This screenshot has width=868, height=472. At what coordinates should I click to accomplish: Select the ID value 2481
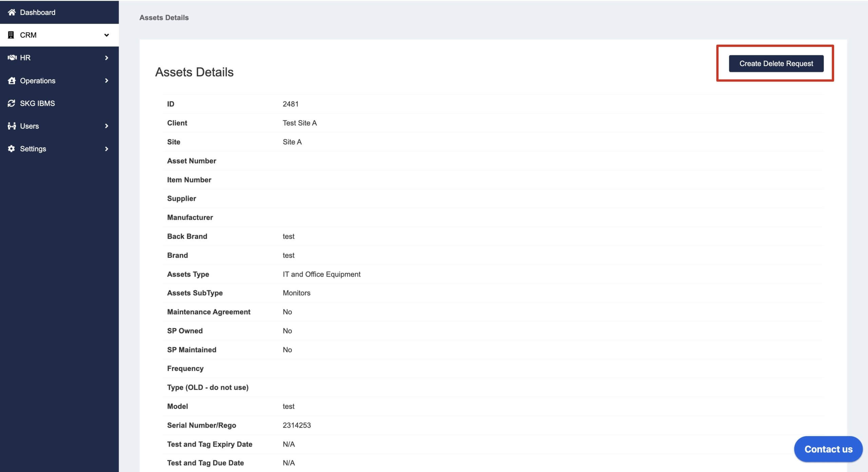coord(291,104)
